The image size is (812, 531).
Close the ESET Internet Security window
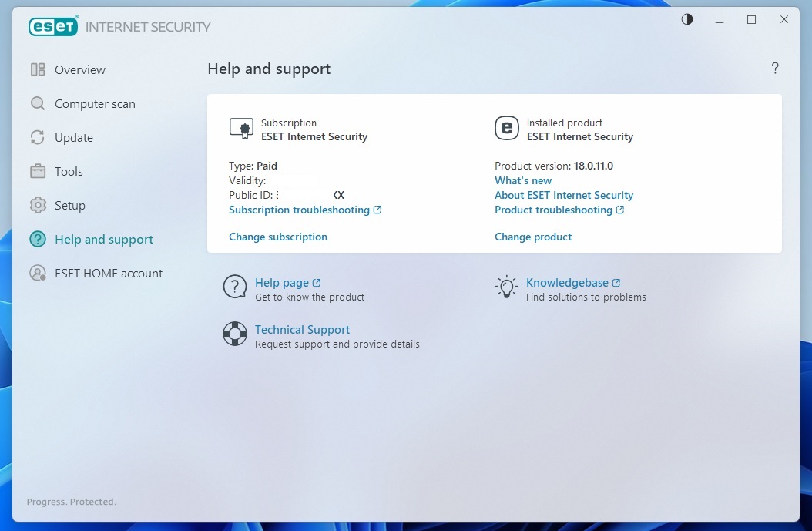(784, 20)
